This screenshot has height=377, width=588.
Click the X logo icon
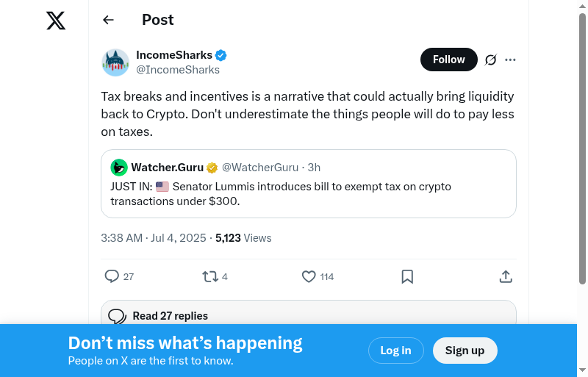pyautogui.click(x=56, y=21)
